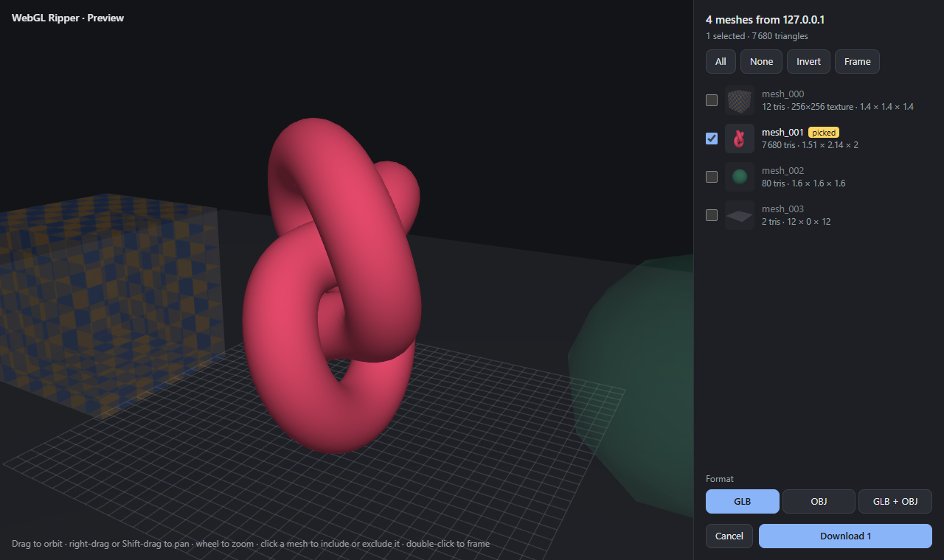Select all meshes with All button
The width and height of the screenshot is (944, 560).
click(721, 61)
